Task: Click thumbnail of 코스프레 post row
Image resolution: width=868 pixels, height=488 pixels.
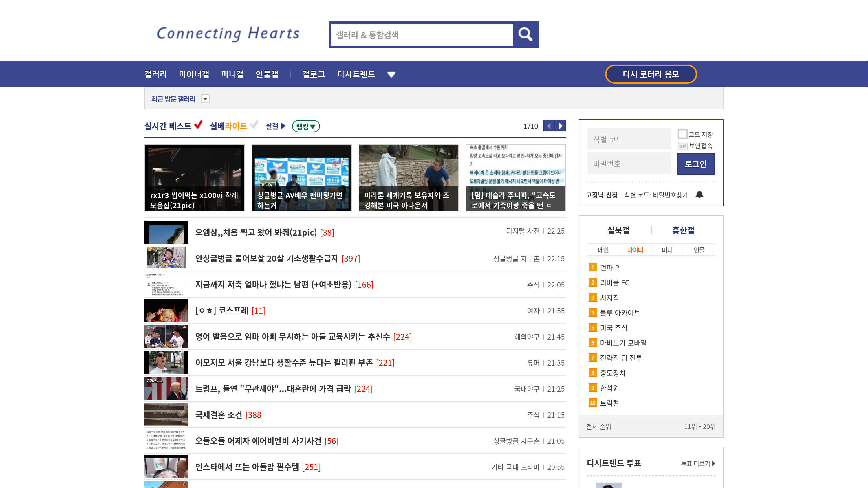Action: click(166, 311)
